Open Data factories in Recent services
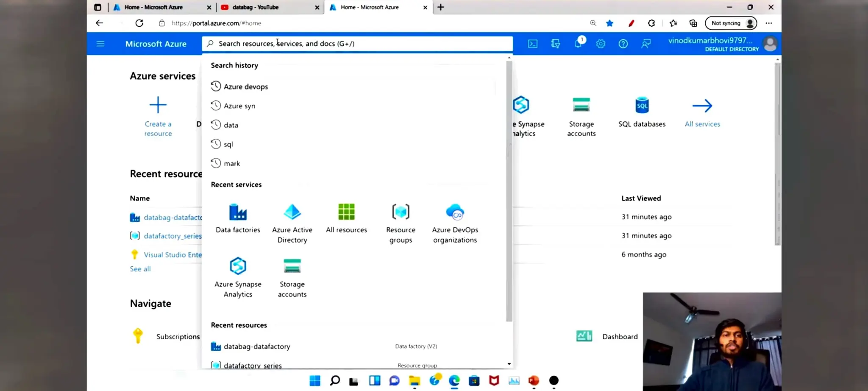Image resolution: width=868 pixels, height=391 pixels. coord(238,218)
